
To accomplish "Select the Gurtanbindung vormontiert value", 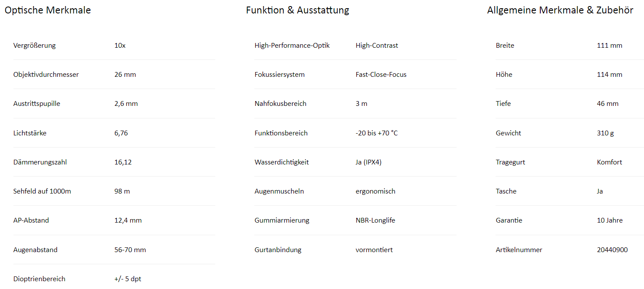I will pyautogui.click(x=374, y=250).
